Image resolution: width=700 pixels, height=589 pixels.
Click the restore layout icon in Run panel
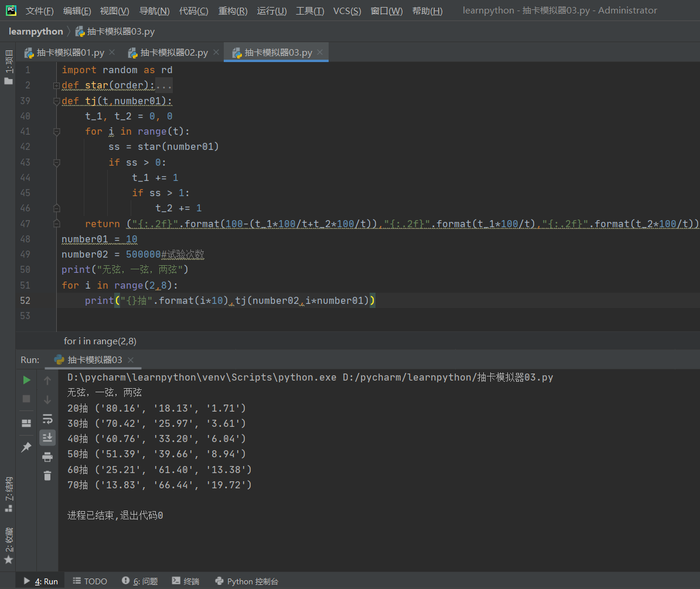[26, 423]
